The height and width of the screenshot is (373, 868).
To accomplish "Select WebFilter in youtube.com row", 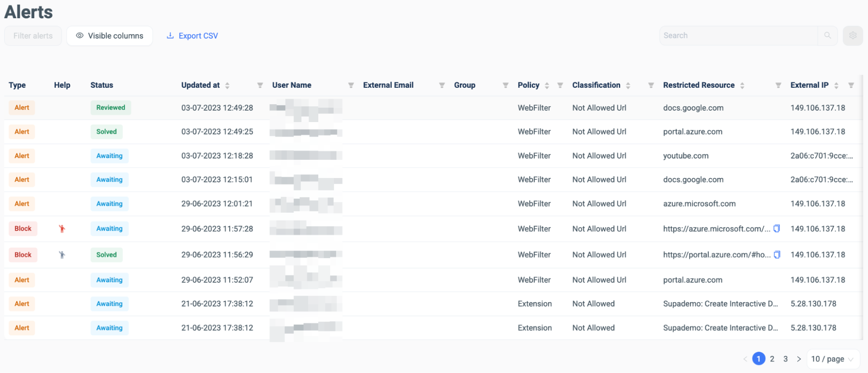I will (534, 156).
